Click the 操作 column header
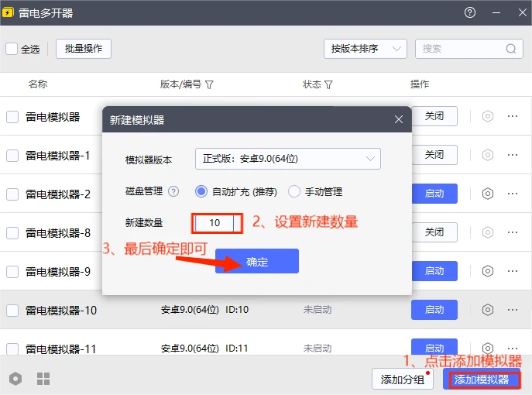This screenshot has height=395, width=532. (420, 84)
